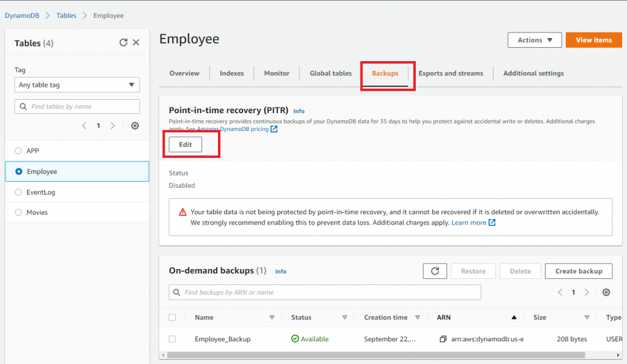Click the horizontal scrollbar of backups table
This screenshot has height=364, width=627.
coord(376,355)
